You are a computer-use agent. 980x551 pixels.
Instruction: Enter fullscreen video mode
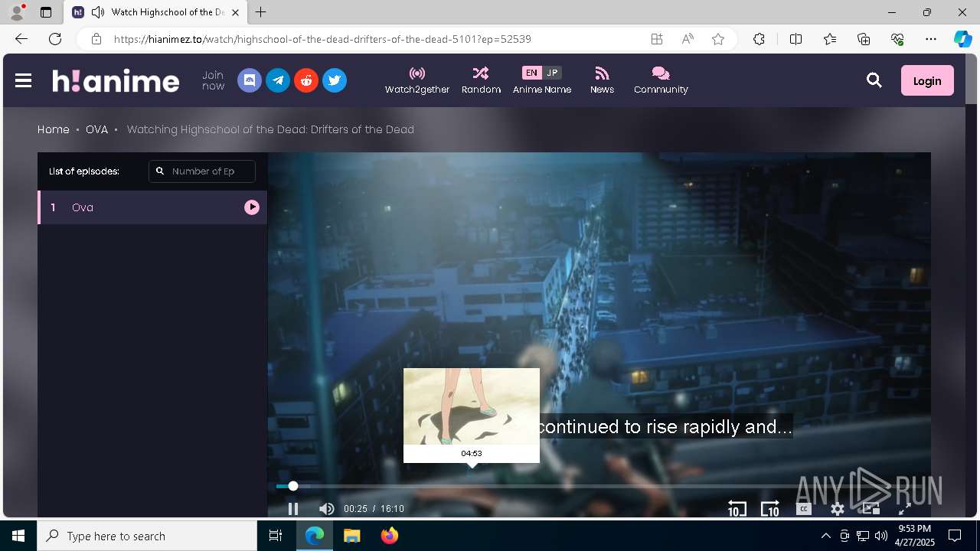click(x=904, y=509)
